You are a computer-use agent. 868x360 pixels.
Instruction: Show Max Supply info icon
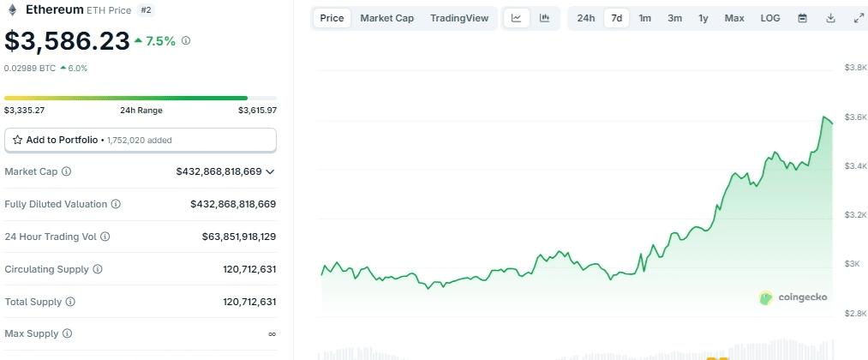(x=68, y=334)
